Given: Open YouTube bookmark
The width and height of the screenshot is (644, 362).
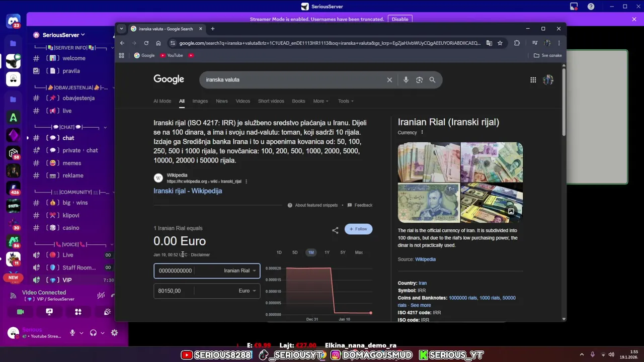Looking at the screenshot, I should tap(172, 55).
